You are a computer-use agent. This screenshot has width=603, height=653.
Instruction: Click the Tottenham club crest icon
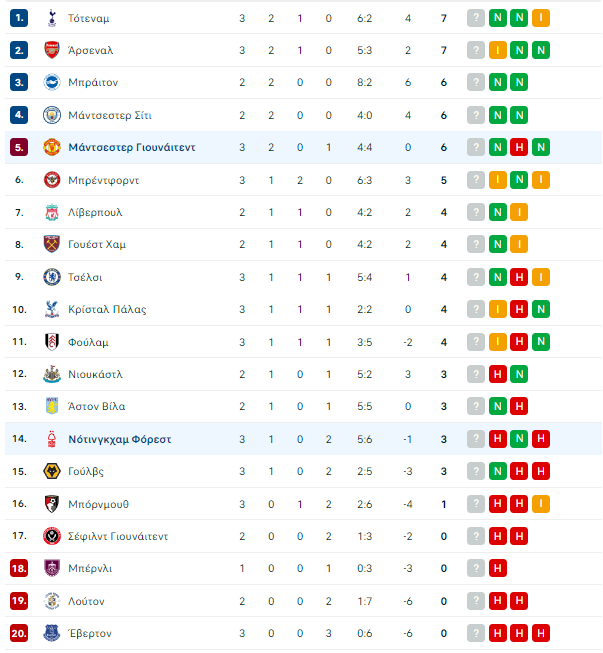pos(52,18)
